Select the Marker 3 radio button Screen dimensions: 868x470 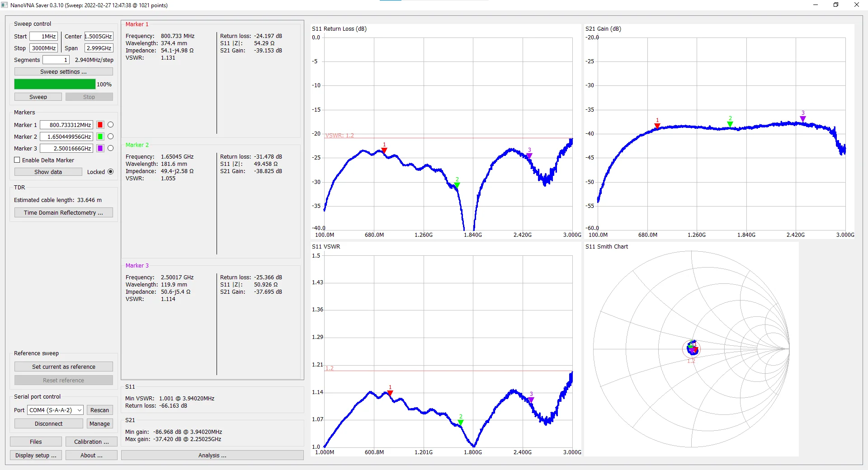[110, 148]
